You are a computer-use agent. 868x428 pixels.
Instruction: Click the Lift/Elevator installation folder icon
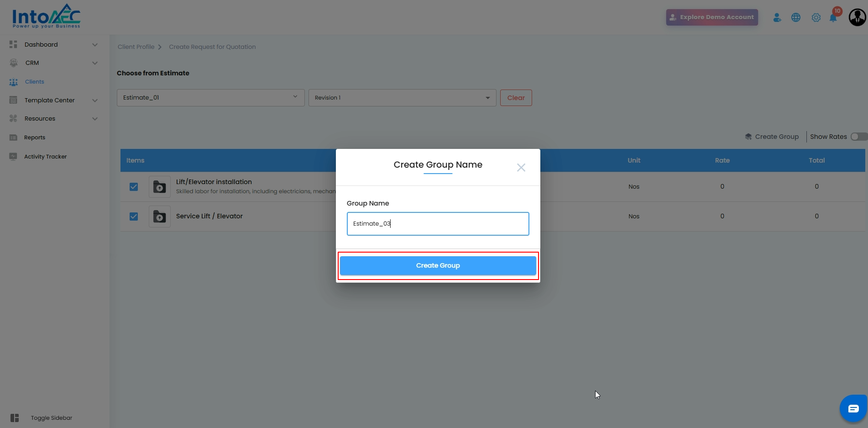[x=160, y=187]
